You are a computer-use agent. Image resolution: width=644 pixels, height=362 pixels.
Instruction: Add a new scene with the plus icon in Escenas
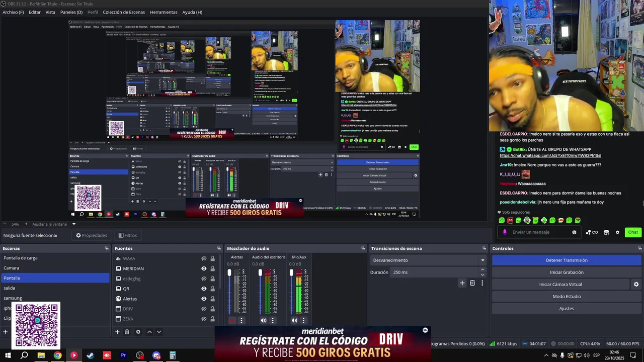6,332
